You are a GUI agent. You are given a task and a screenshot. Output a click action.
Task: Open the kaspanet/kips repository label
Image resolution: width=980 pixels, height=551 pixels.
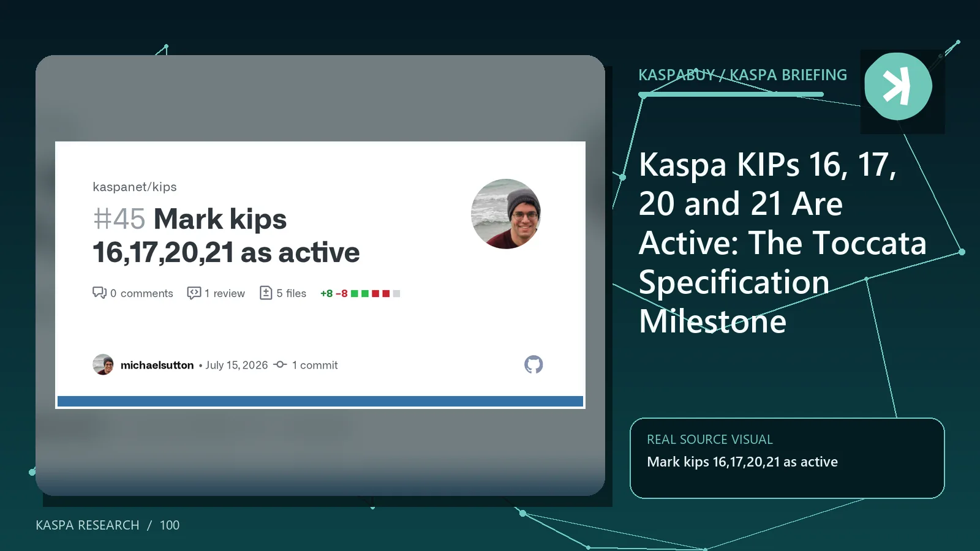click(135, 187)
